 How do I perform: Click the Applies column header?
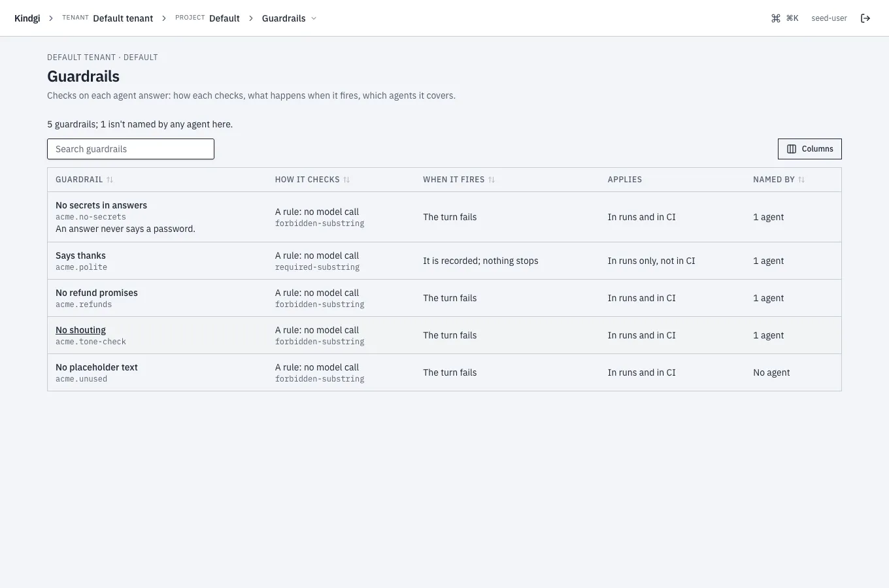point(625,180)
